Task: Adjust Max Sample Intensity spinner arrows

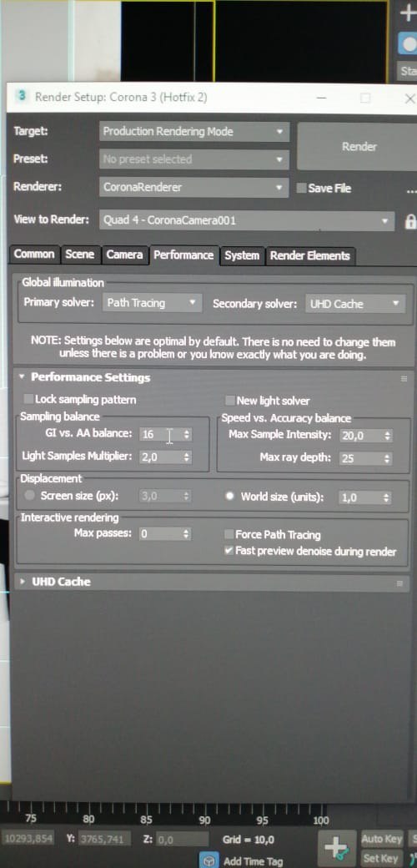Action: point(387,436)
